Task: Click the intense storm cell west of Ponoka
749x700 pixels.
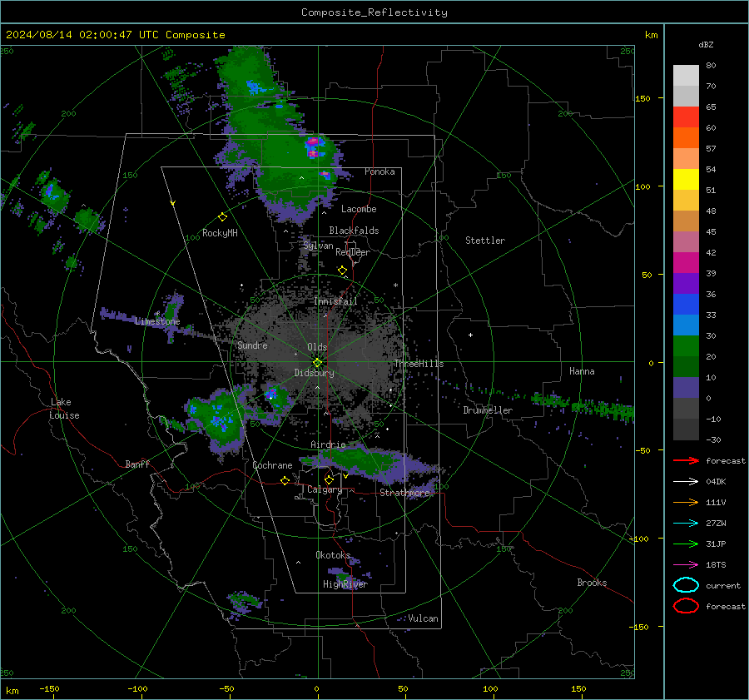Action: 313,147
